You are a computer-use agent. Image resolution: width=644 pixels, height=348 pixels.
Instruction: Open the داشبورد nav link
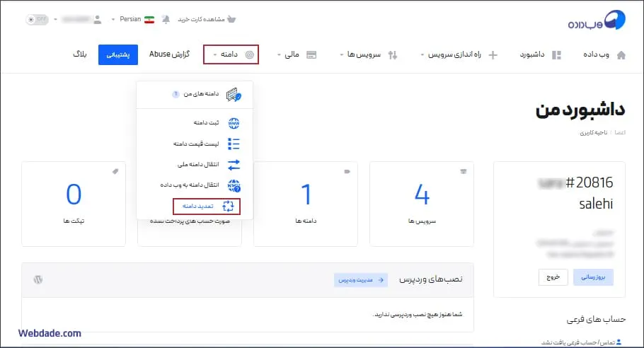click(532, 54)
